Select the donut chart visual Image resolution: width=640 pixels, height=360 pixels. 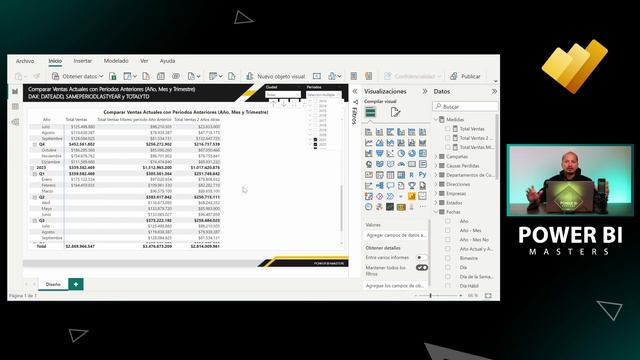412,153
